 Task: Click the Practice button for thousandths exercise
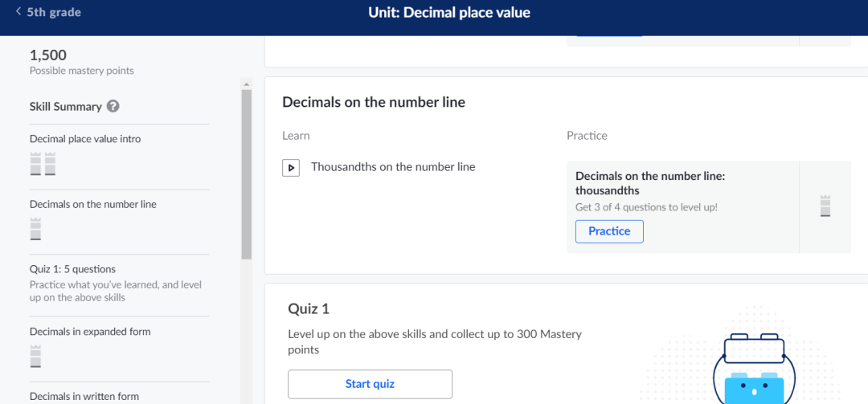point(609,231)
